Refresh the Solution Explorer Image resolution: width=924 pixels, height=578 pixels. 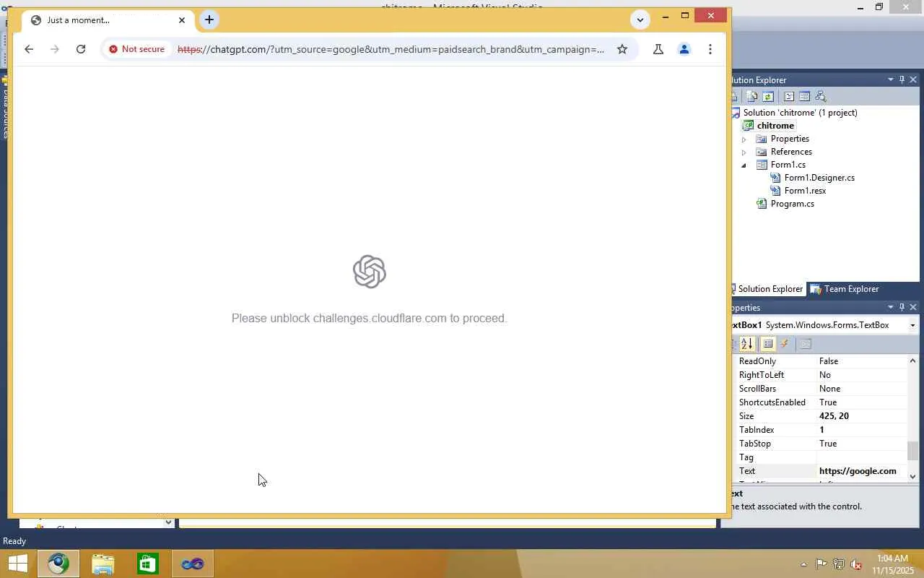pyautogui.click(x=768, y=97)
